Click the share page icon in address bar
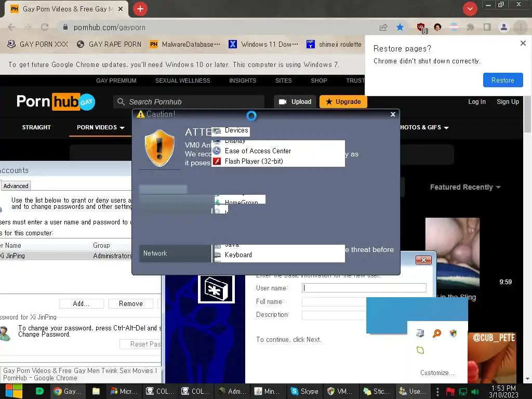This screenshot has height=399, width=532. (x=383, y=27)
